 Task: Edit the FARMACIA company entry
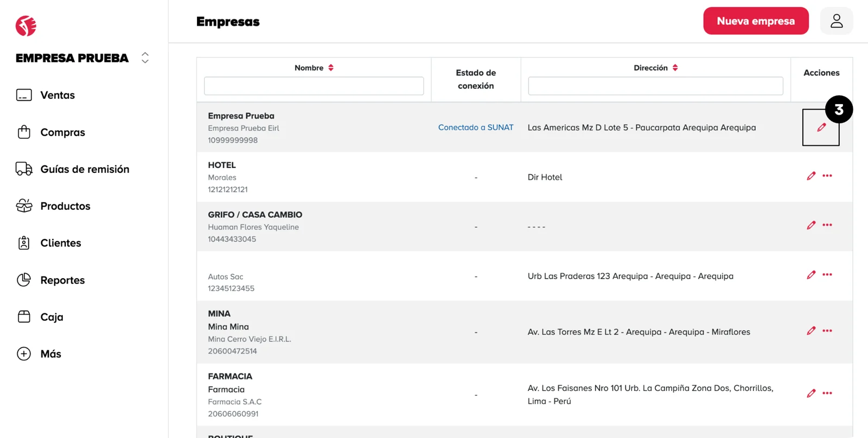click(x=811, y=394)
